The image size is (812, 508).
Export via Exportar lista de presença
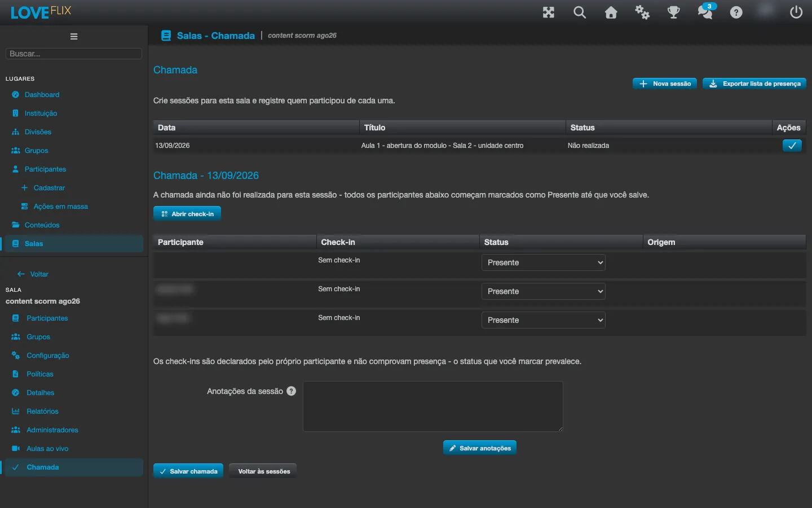(754, 84)
